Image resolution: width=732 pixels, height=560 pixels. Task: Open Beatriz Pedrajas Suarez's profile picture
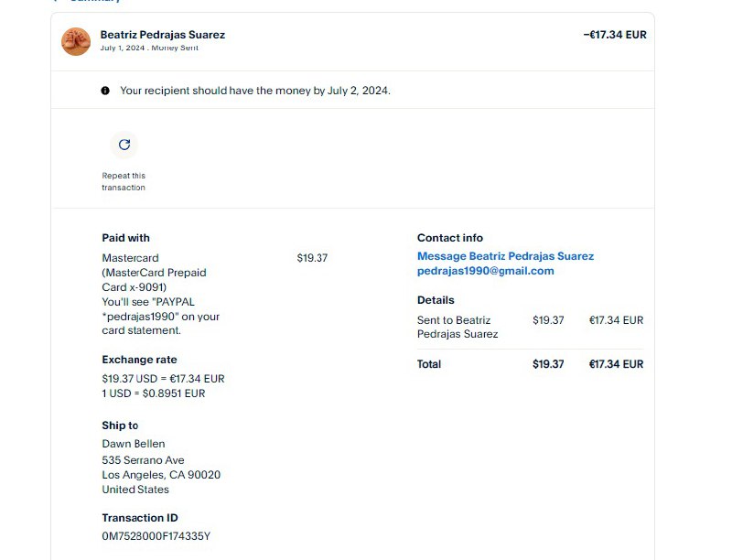point(75,41)
